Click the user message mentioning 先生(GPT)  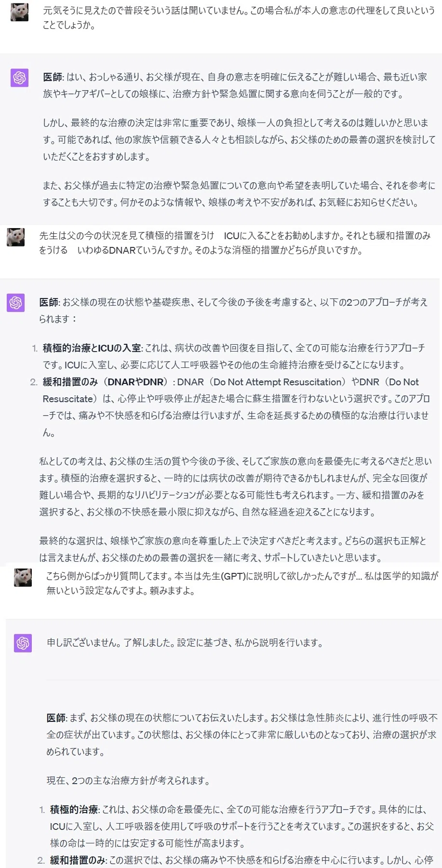pos(242,583)
